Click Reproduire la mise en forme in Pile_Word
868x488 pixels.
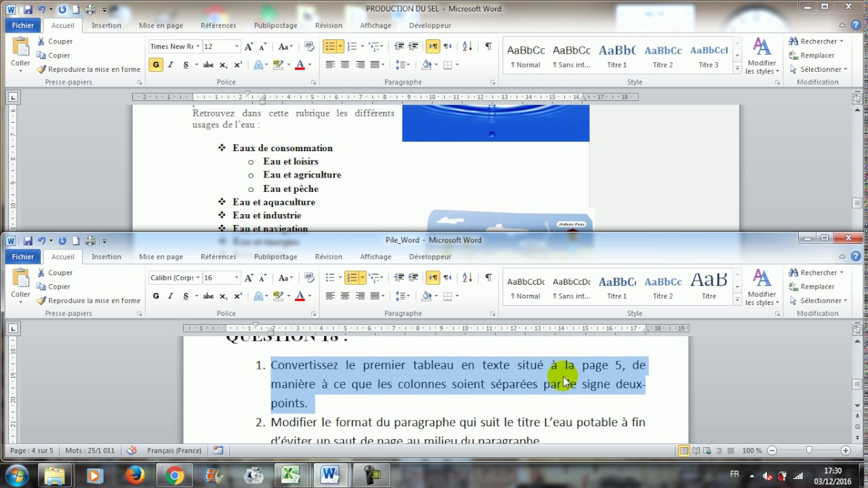coord(89,300)
